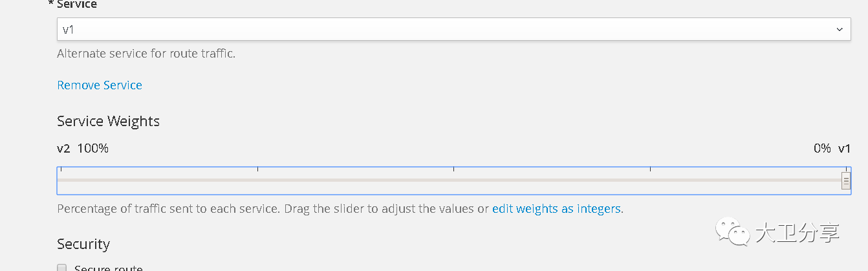The width and height of the screenshot is (868, 271).
Task: Click the Remove Service link
Action: [100, 85]
